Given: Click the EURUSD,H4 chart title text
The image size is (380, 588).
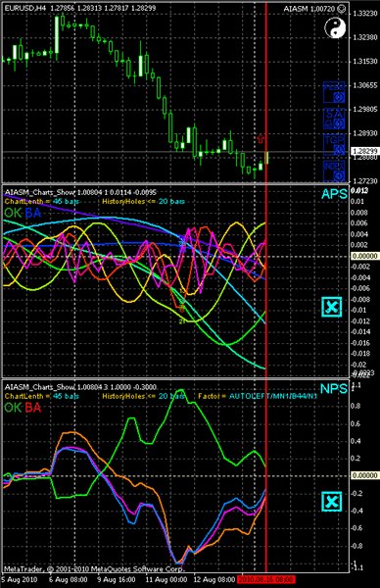Looking at the screenshot, I should click(x=25, y=8).
